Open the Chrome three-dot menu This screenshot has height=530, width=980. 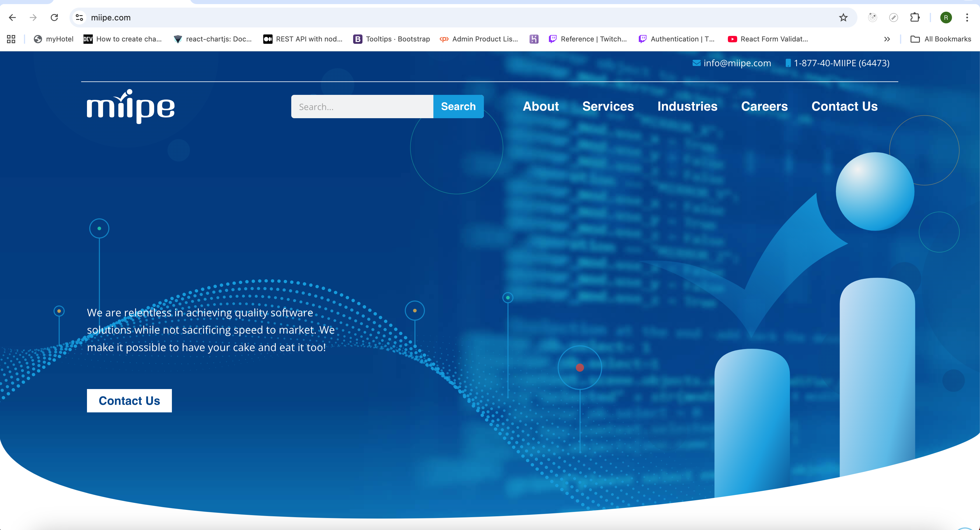tap(967, 18)
